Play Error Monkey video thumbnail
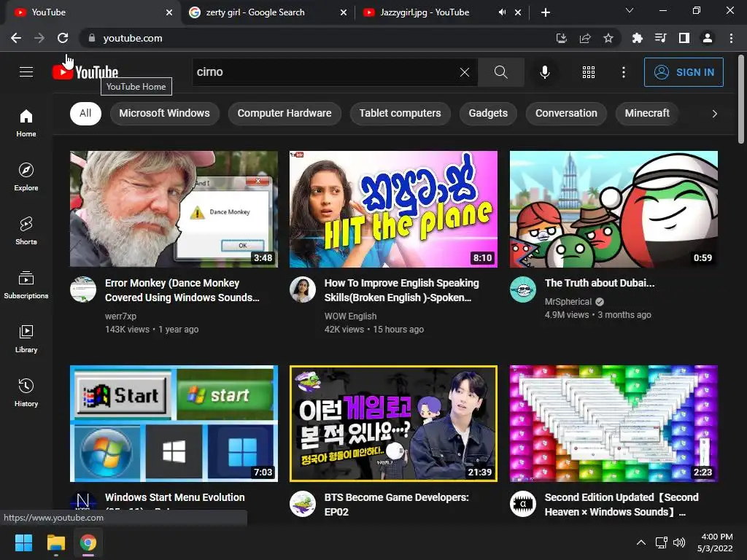The width and height of the screenshot is (747, 560). [x=174, y=209]
